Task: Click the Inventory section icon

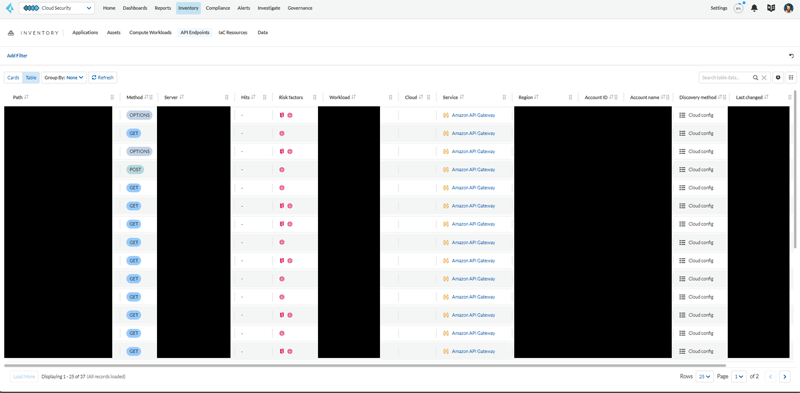Action: 11,33
